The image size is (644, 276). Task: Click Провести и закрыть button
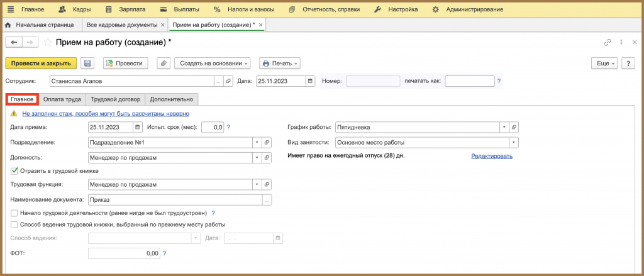(41, 63)
